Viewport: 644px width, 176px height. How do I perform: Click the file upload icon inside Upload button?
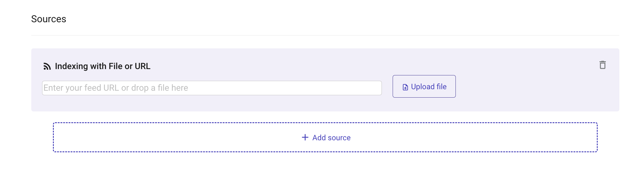click(x=405, y=87)
